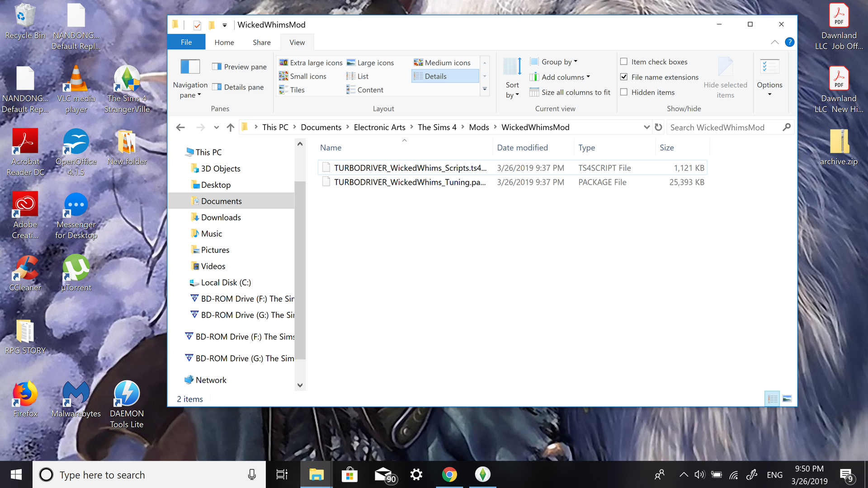Open the Navigation pane menu
Image resolution: width=868 pixels, height=488 pixels.
(x=190, y=79)
